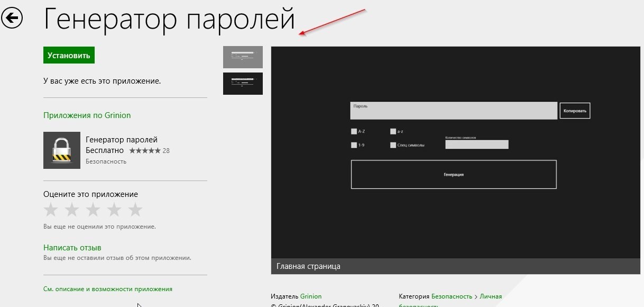Click the Написать отзыв link
This screenshot has height=307, width=644.
coord(72,248)
